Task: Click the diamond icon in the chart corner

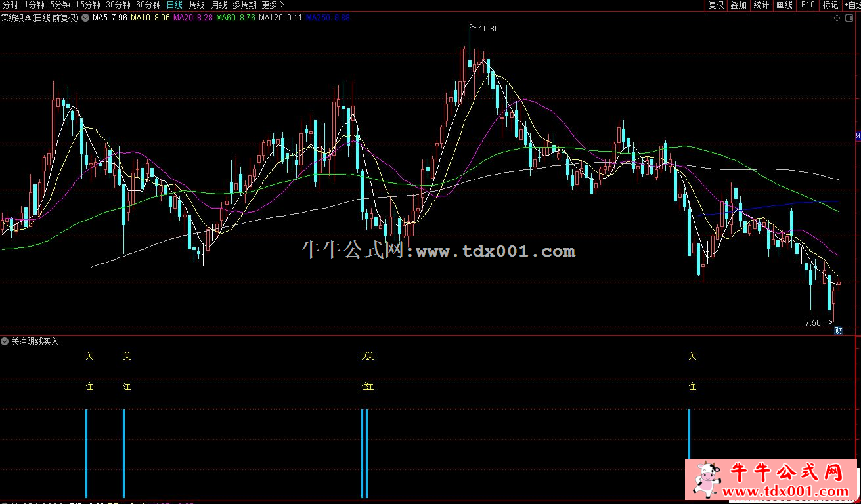Action: coord(837,18)
